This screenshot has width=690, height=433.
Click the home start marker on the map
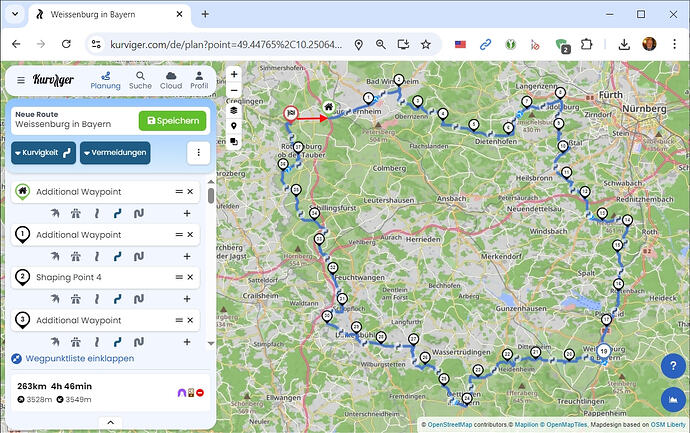pyautogui.click(x=328, y=107)
